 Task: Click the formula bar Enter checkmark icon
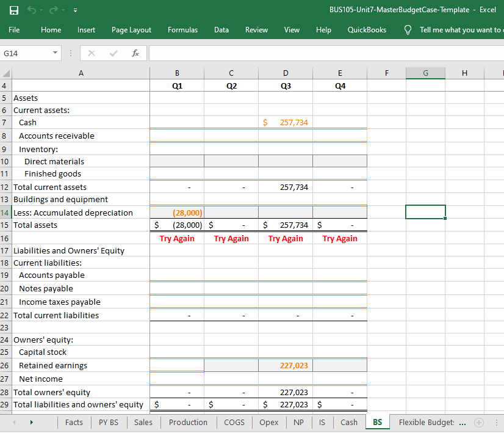click(x=113, y=53)
